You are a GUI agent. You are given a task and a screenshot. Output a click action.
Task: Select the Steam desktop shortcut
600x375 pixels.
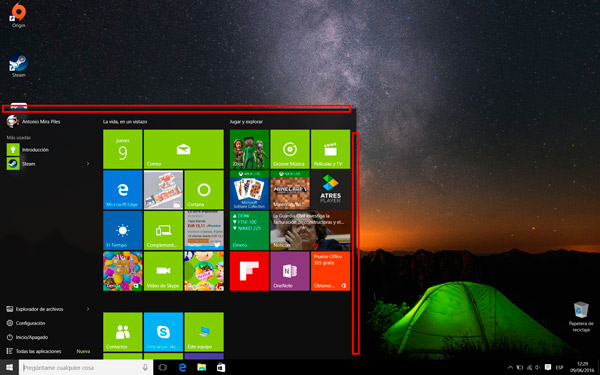point(18,65)
